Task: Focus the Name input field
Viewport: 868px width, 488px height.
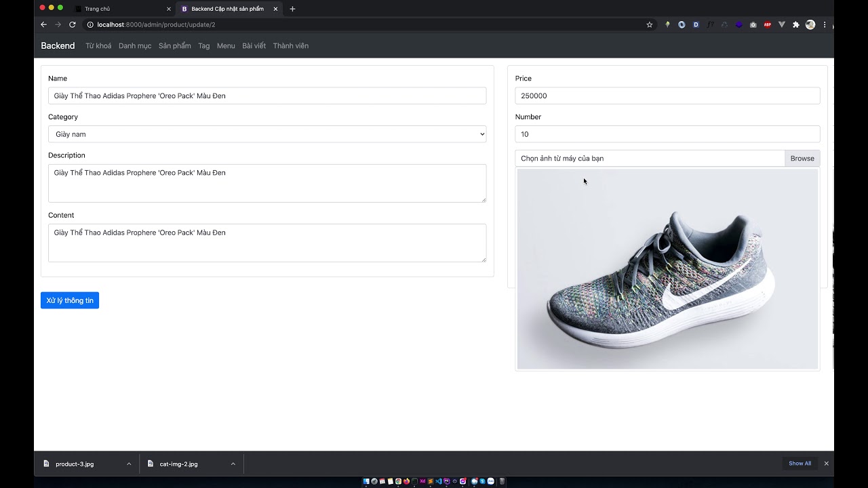Action: 267,96
